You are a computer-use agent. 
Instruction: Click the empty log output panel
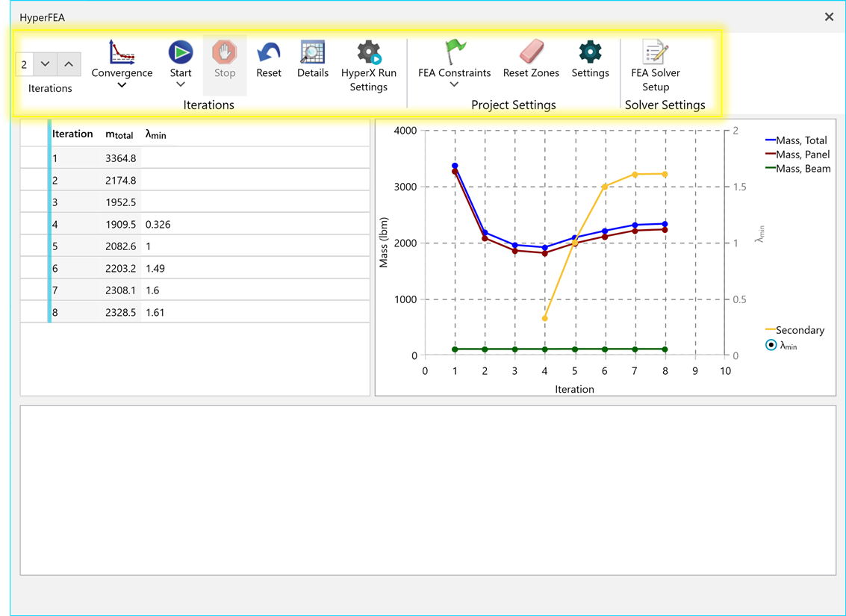pos(428,490)
